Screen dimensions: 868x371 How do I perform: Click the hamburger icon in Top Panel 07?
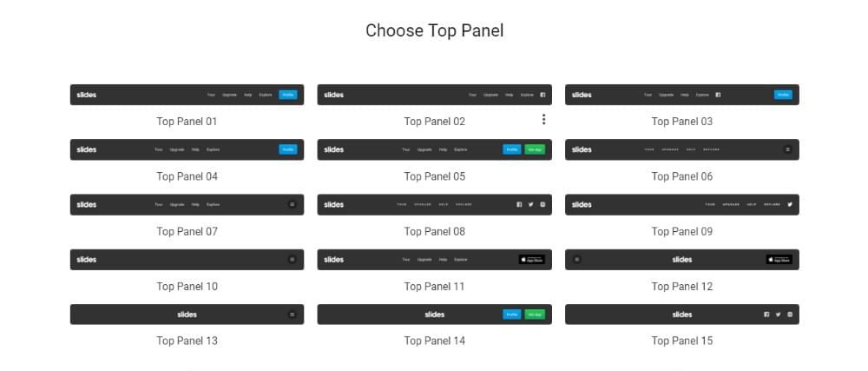[x=293, y=204]
